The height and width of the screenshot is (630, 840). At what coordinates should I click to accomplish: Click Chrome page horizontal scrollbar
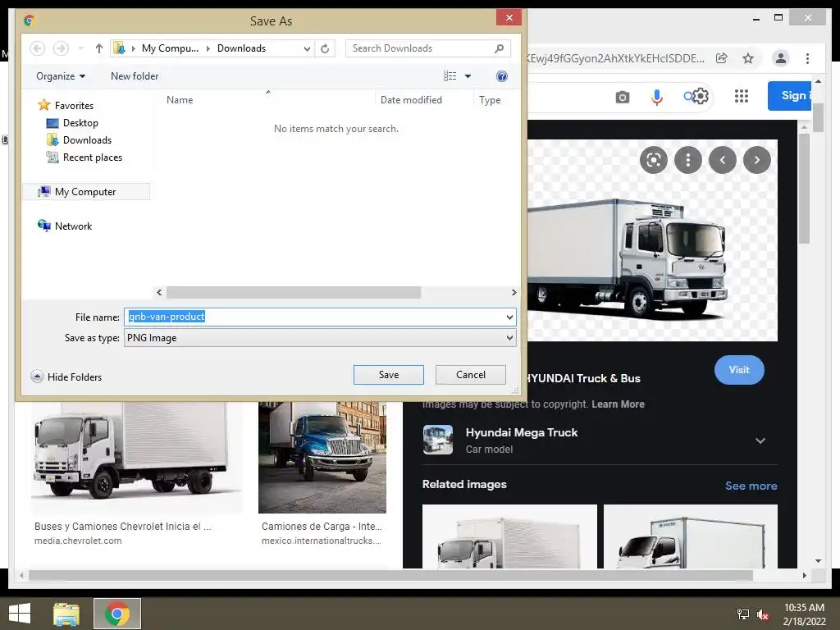coord(391,575)
